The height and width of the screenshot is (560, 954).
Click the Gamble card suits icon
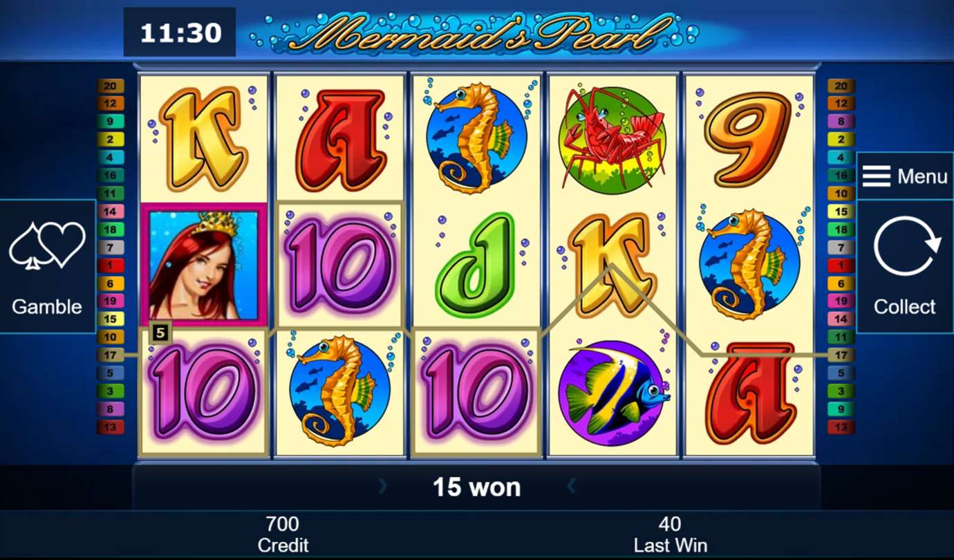47,245
